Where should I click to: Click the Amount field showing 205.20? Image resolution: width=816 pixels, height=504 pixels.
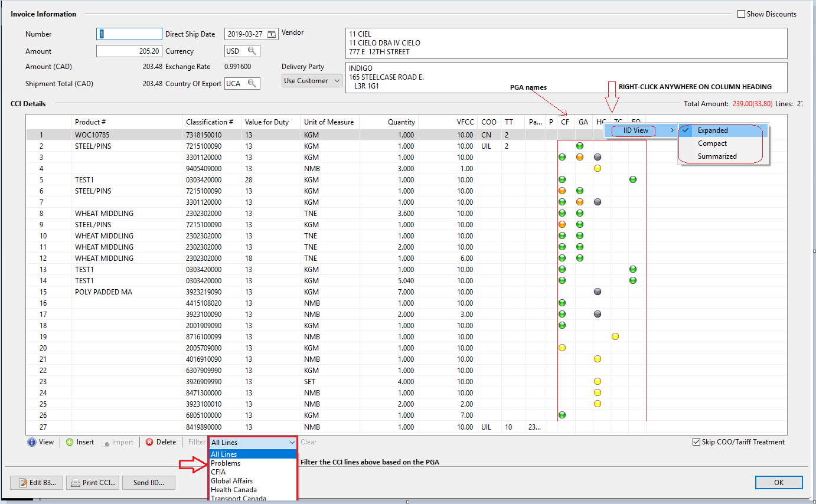pos(129,51)
